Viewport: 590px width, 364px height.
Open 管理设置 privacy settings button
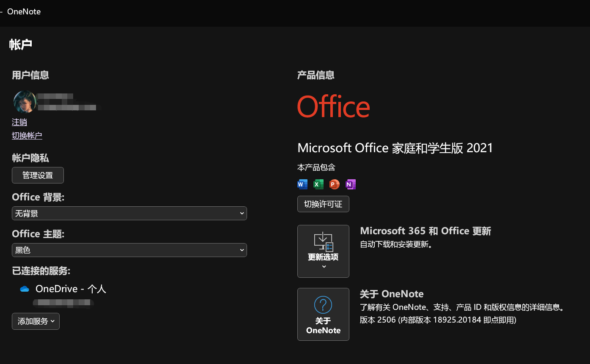click(x=38, y=175)
